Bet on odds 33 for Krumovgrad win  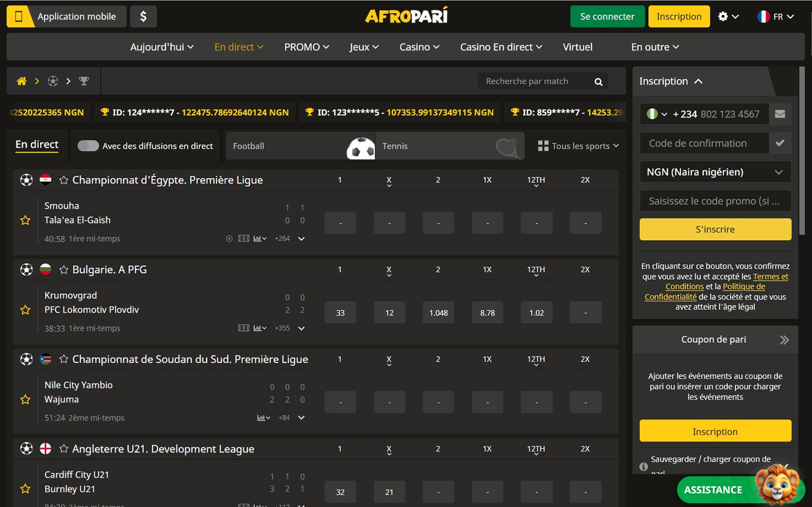[340, 313]
